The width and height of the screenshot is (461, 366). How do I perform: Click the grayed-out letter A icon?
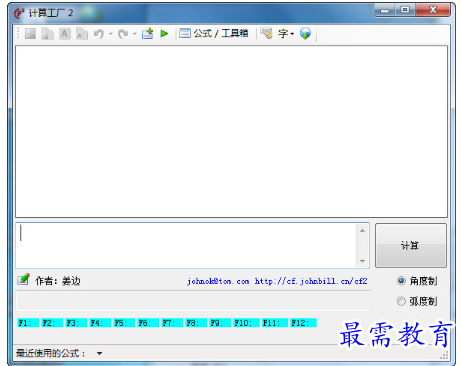coord(65,33)
